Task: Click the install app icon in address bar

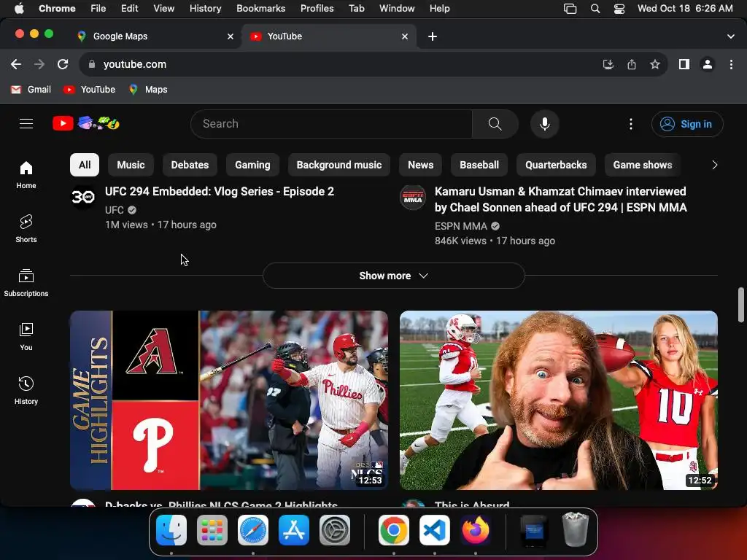Action: pos(608,64)
